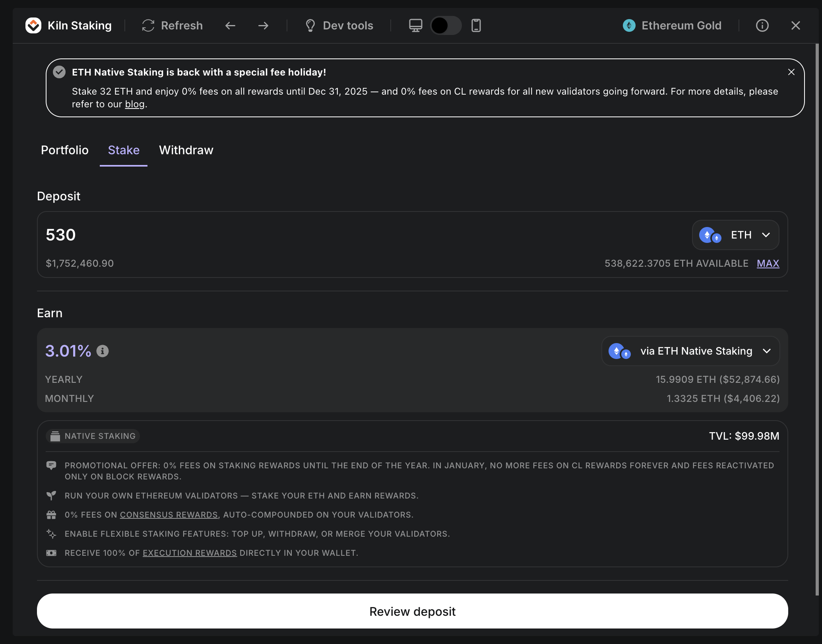The height and width of the screenshot is (644, 822).
Task: Open the blog link in banner
Action: pyautogui.click(x=135, y=104)
